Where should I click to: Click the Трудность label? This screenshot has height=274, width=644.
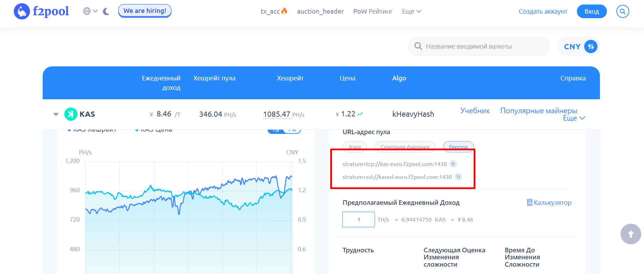[358, 250]
